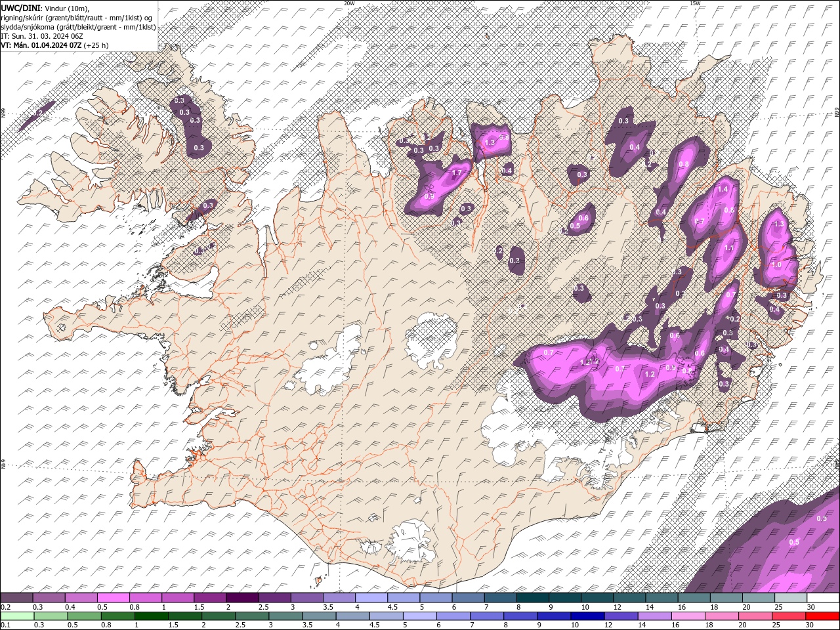Viewport: 840px width, 630px height.
Task: Select the 0.8 swatch in rain legend row
Action: coord(117,616)
